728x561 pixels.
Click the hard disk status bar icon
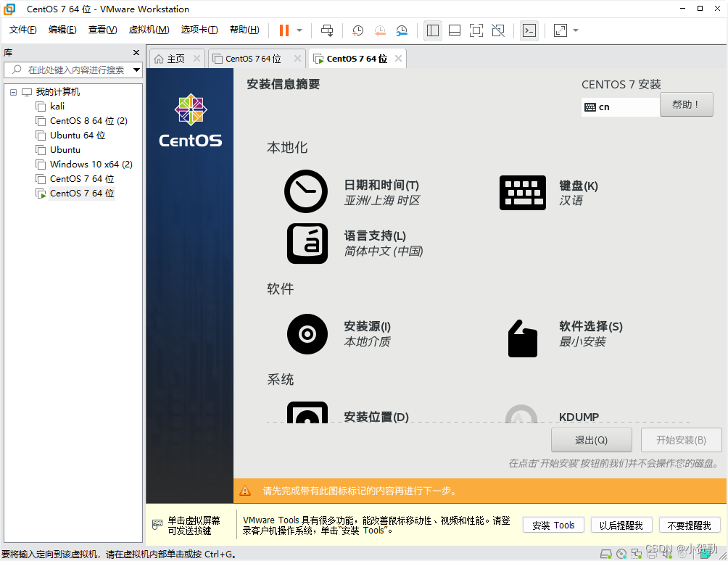[x=605, y=554]
